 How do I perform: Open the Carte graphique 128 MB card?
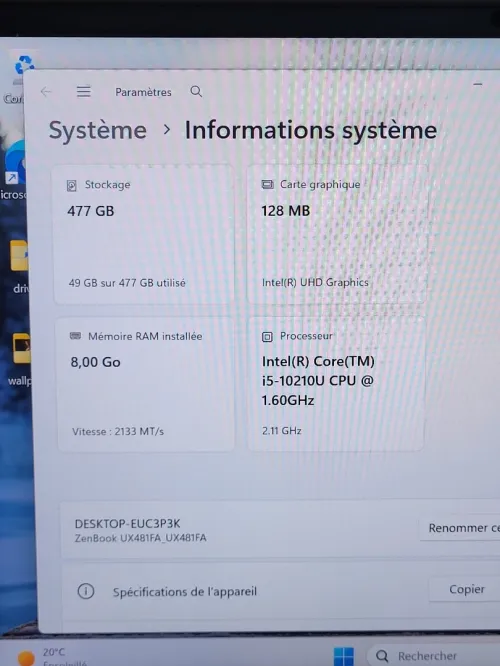click(x=336, y=234)
